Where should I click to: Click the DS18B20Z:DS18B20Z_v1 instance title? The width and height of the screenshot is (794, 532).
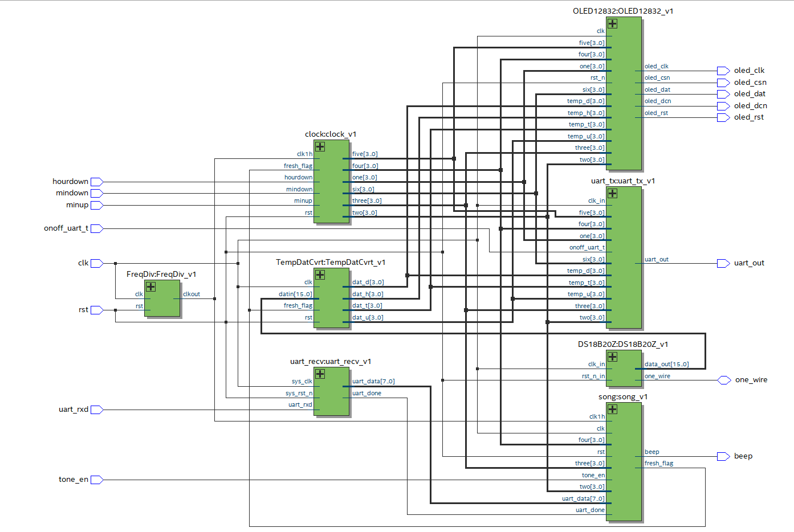click(x=623, y=344)
